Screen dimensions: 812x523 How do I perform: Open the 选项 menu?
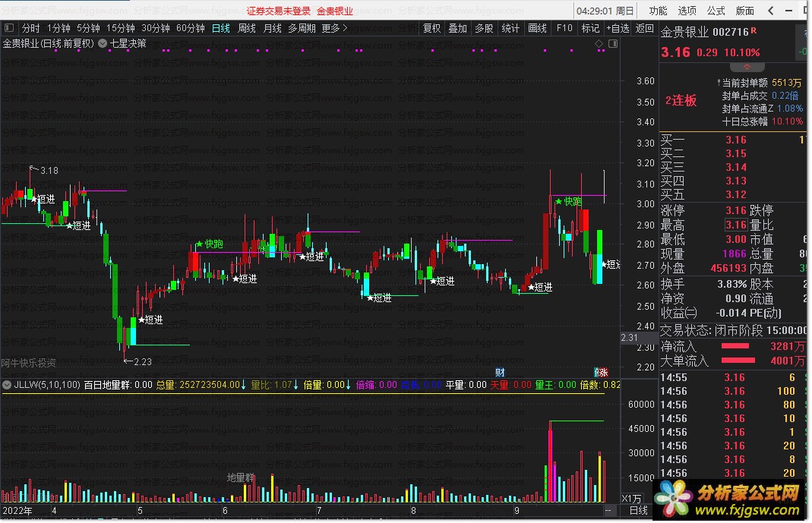687,11
